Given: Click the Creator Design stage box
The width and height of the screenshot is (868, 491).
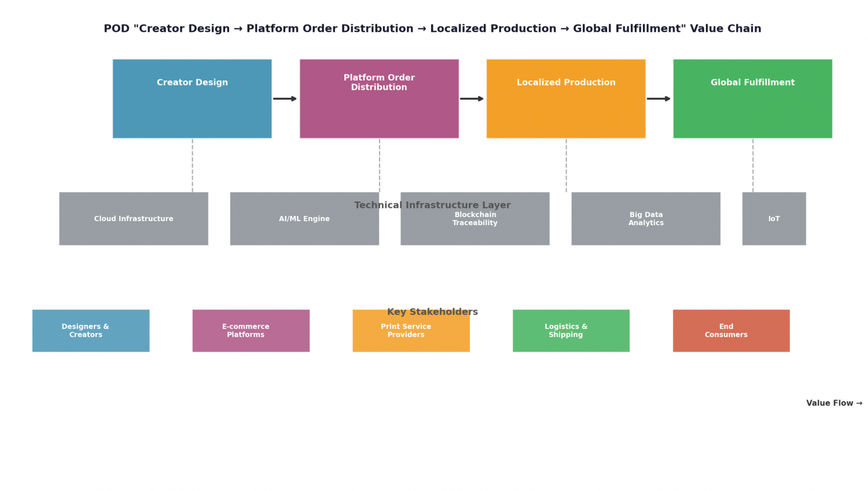Looking at the screenshot, I should click(x=192, y=98).
